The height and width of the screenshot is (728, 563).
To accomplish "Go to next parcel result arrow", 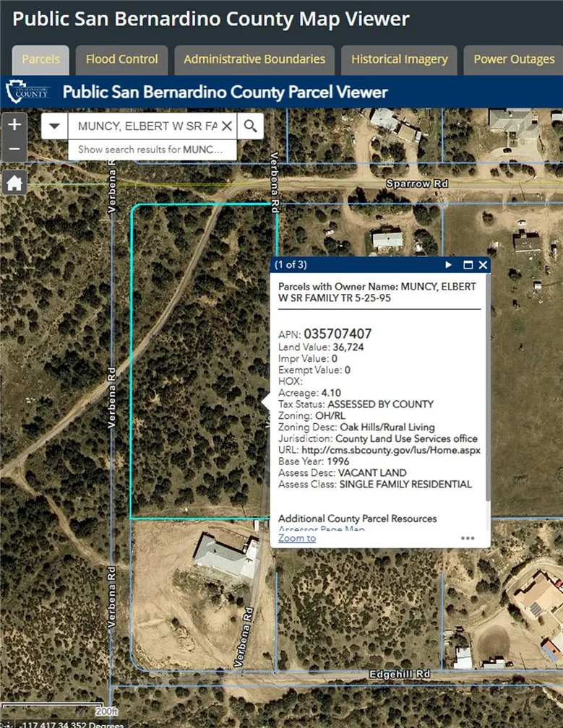I will pos(448,264).
